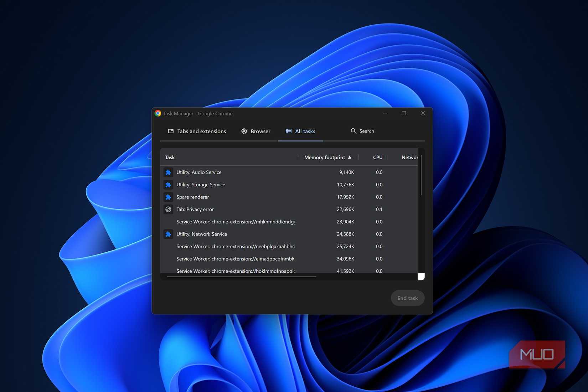
Task: Minimize the Task Manager window
Action: tap(385, 113)
